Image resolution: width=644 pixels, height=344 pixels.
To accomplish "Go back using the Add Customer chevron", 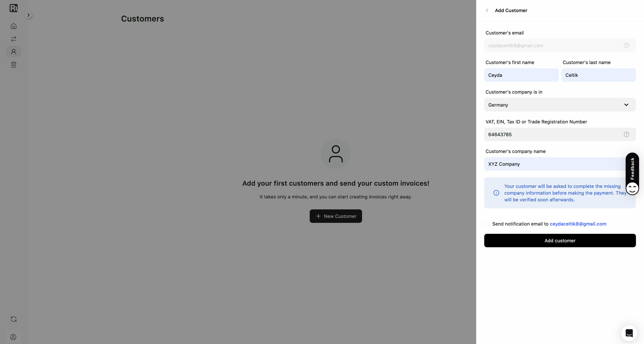I will 487,10.
